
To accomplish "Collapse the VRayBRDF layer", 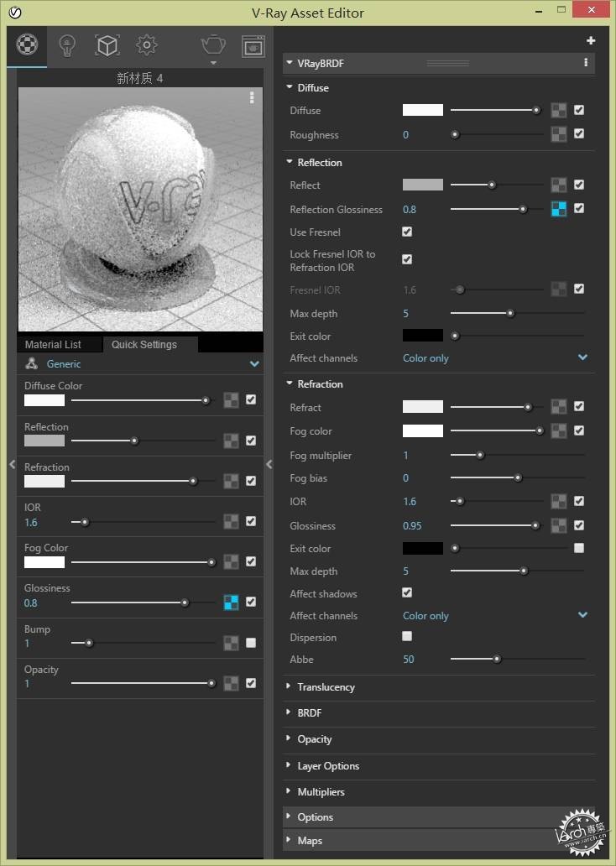I will point(289,62).
